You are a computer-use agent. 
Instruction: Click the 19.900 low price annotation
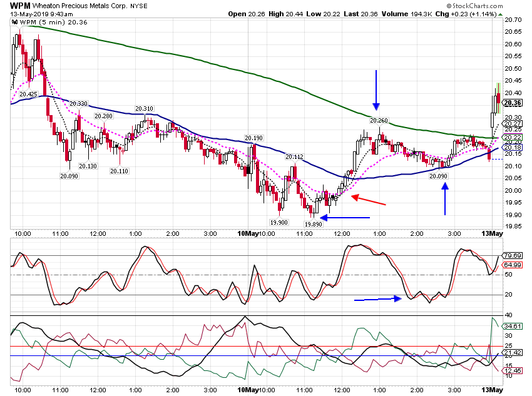point(279,223)
